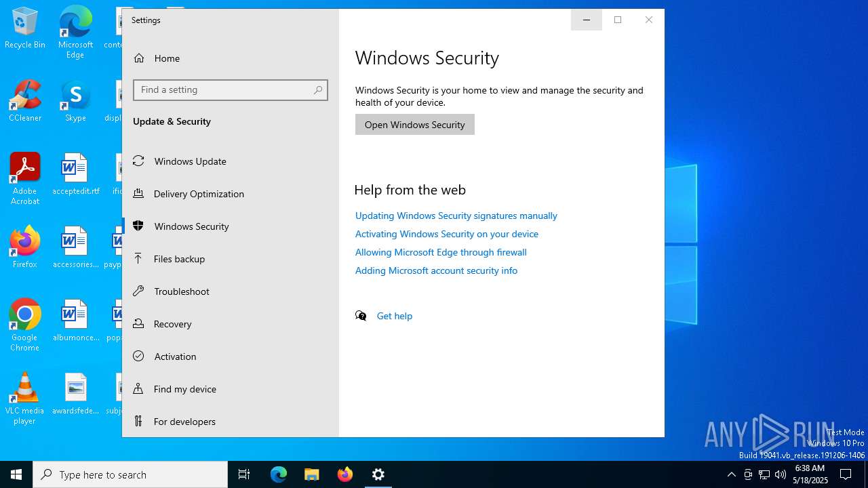Click the Windows Update sync icon
Viewport: 868px width, 488px height.
[x=138, y=161]
